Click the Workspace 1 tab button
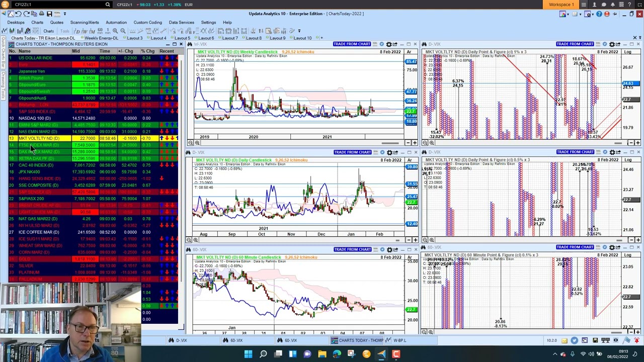 (x=561, y=5)
